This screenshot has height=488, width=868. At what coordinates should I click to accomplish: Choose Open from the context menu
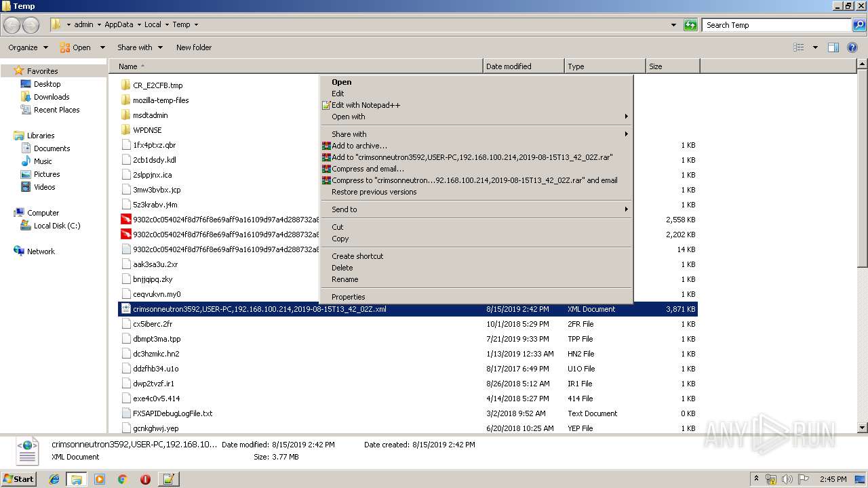tap(476, 82)
